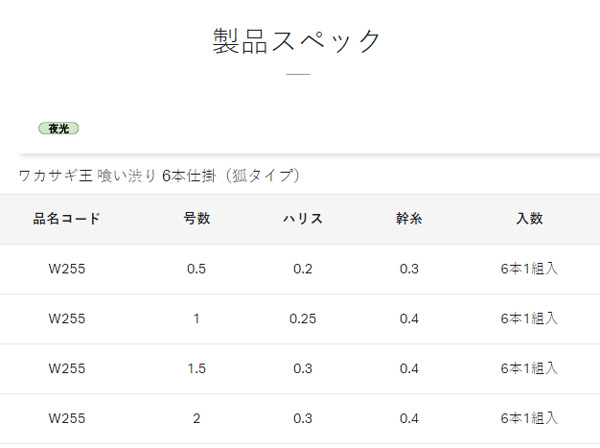Select the 品名コード column header
The height and width of the screenshot is (448, 600).
click(67, 219)
